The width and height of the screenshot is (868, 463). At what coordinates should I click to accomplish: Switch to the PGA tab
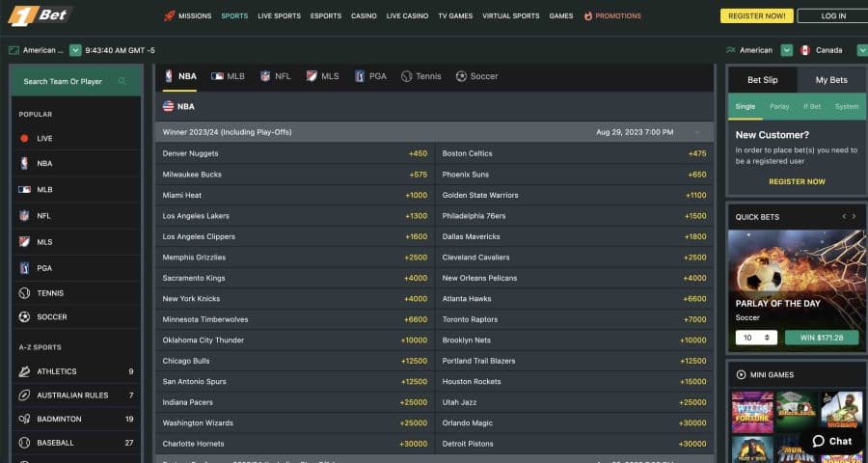tap(370, 76)
